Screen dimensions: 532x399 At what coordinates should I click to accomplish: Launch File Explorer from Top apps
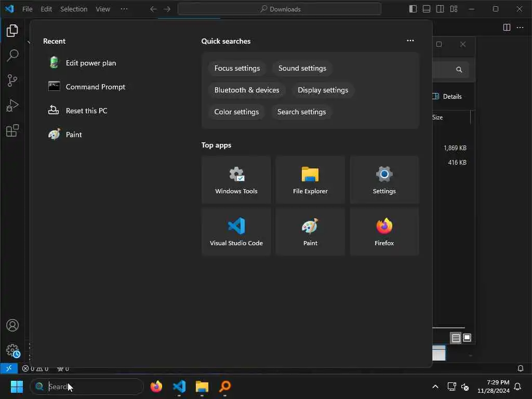[x=310, y=180]
